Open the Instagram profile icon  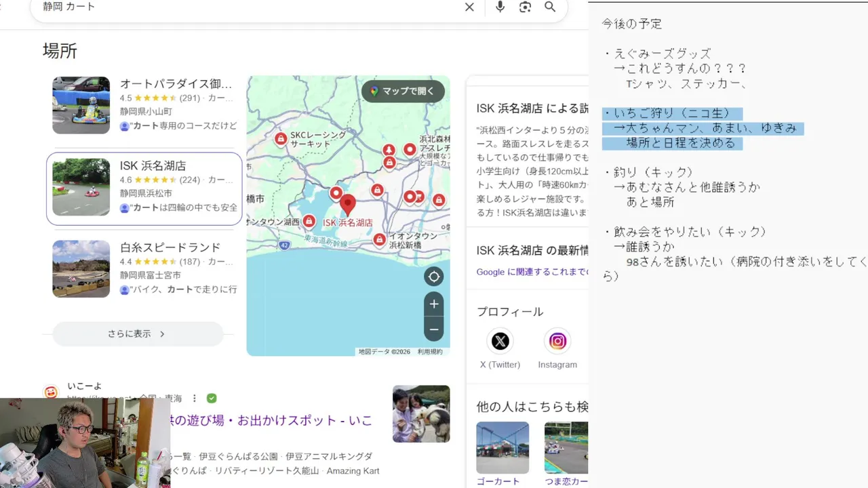557,342
